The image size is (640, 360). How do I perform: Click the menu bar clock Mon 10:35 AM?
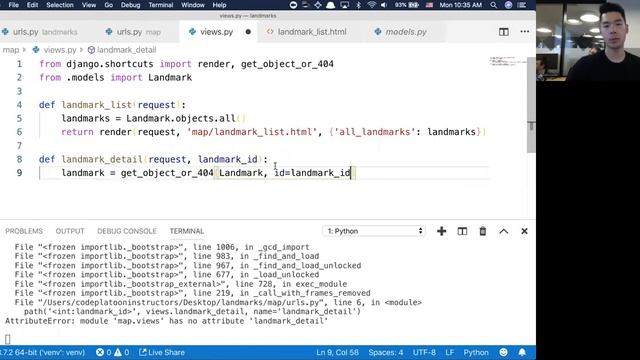pyautogui.click(x=461, y=5)
